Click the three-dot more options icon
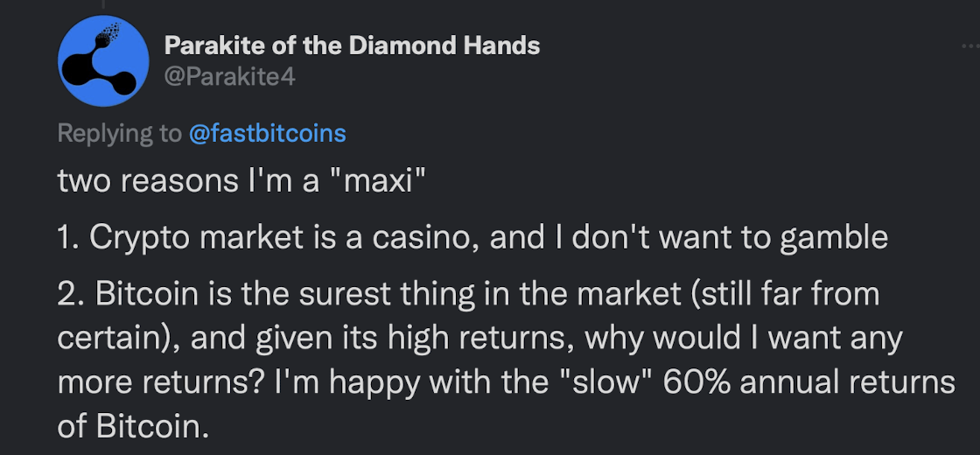Viewport: 980px width, 455px height. (969, 48)
